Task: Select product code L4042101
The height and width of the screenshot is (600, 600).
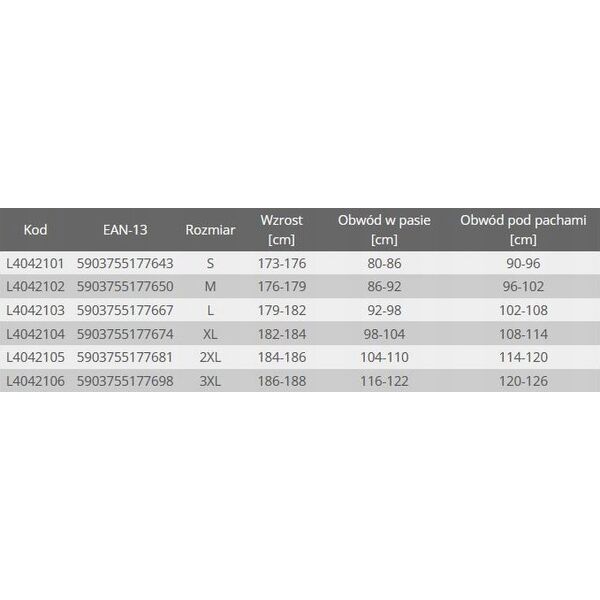Action: pos(35,263)
